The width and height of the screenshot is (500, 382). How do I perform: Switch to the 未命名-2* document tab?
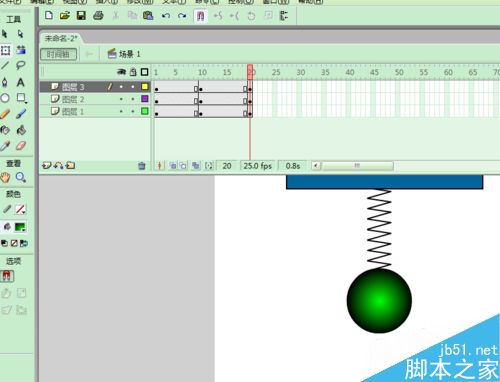tap(61, 38)
